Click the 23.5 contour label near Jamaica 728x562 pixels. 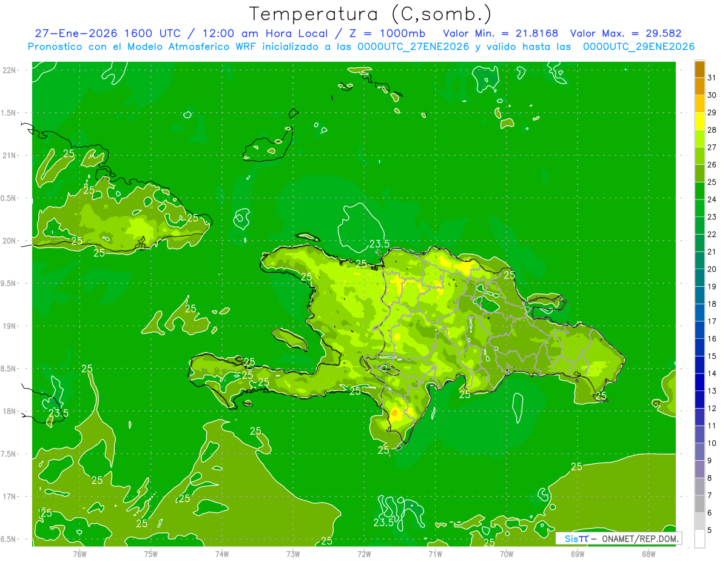(x=58, y=413)
